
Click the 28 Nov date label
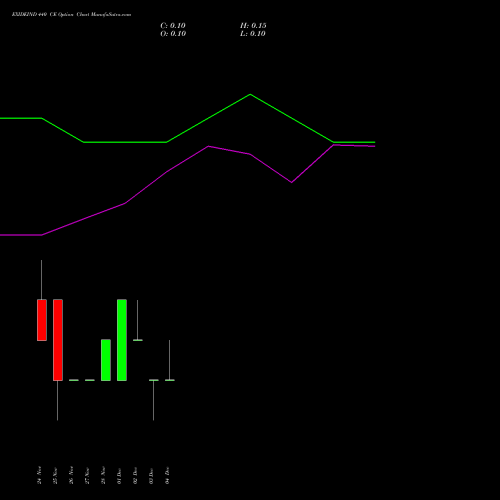tap(103, 475)
